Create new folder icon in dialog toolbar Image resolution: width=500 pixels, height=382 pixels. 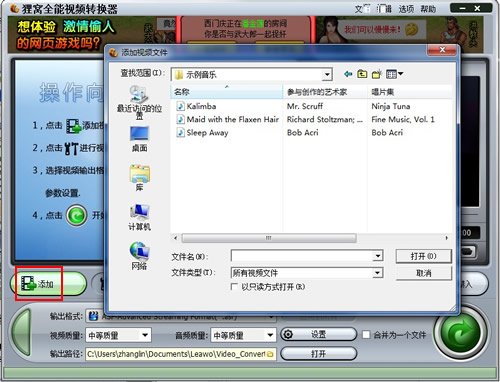coord(377,74)
